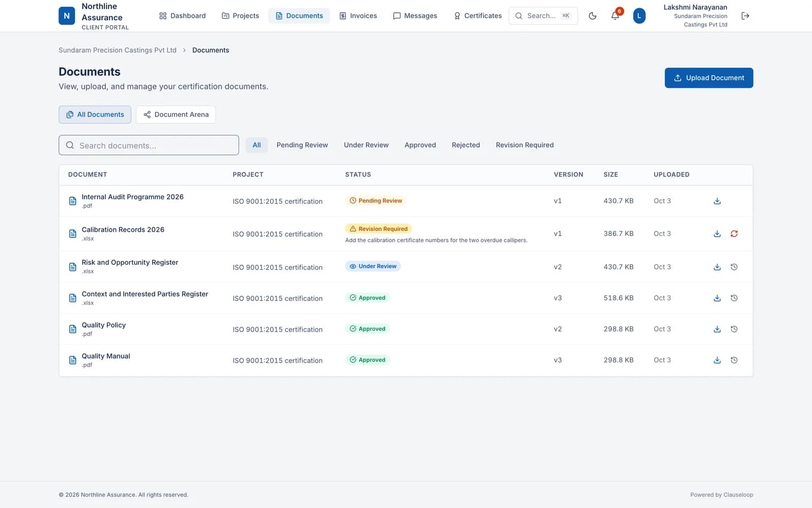This screenshot has width=812, height=508.
Task: Filter by Rejected status
Action: pos(466,145)
